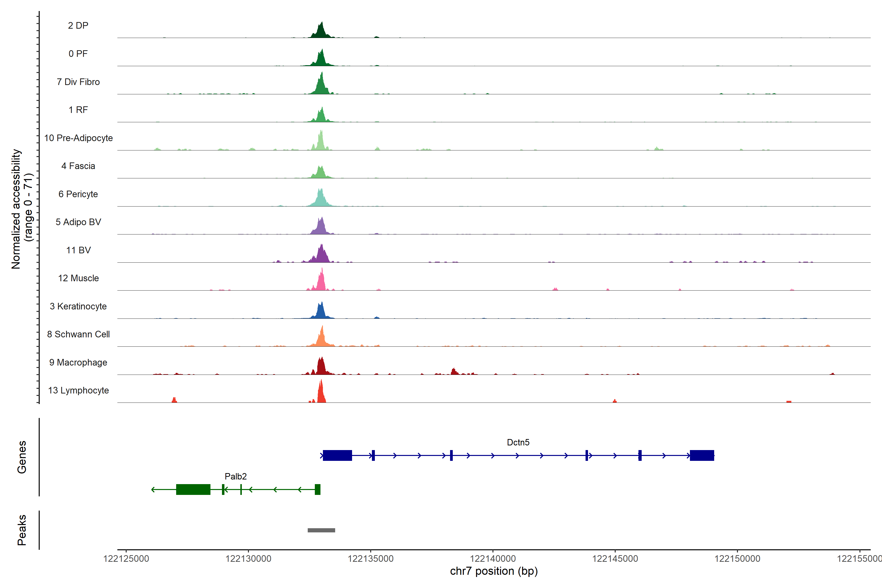Viewport: 882px width, 588px height.
Task: Click the 122145000 x-axis tick label
Action: [x=615, y=558]
